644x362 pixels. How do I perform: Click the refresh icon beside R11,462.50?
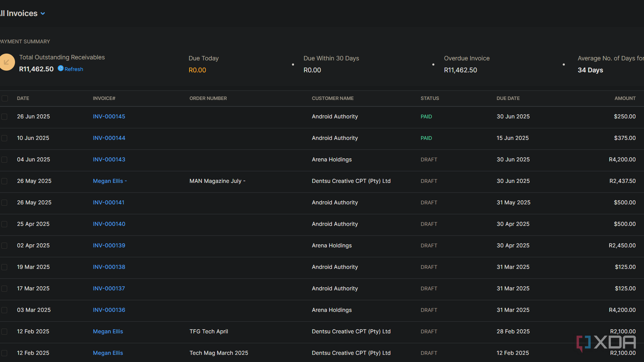[x=61, y=68]
